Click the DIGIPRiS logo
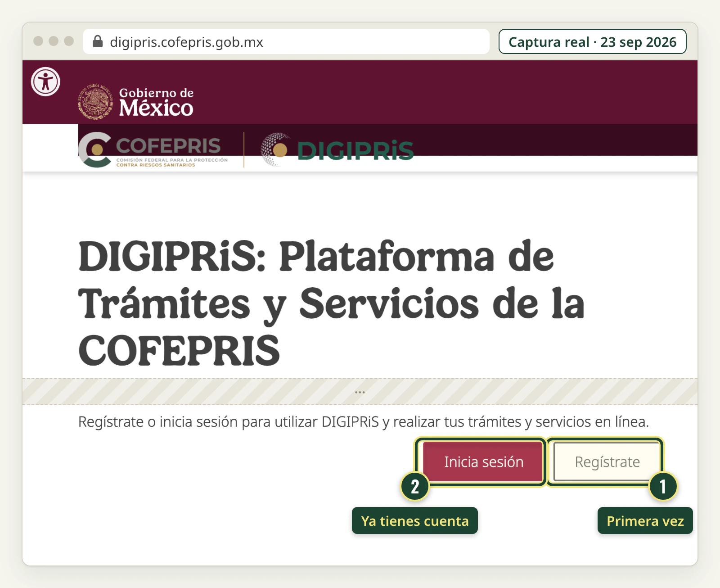 click(x=337, y=149)
